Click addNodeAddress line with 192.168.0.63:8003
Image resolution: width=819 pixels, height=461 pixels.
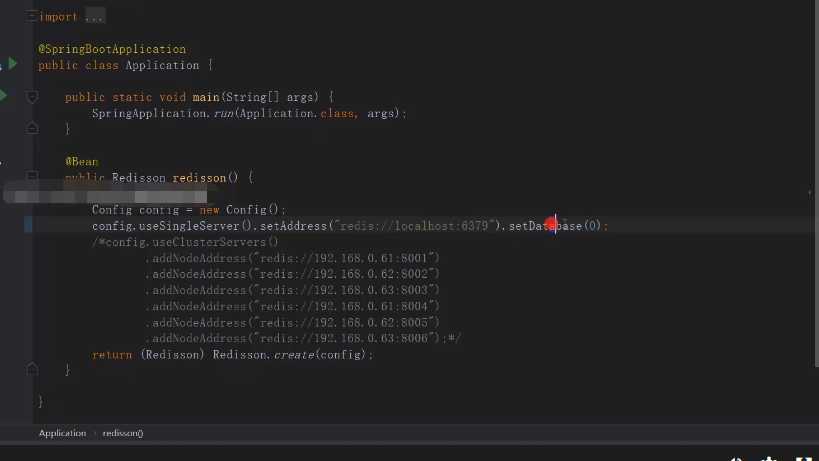tap(292, 290)
